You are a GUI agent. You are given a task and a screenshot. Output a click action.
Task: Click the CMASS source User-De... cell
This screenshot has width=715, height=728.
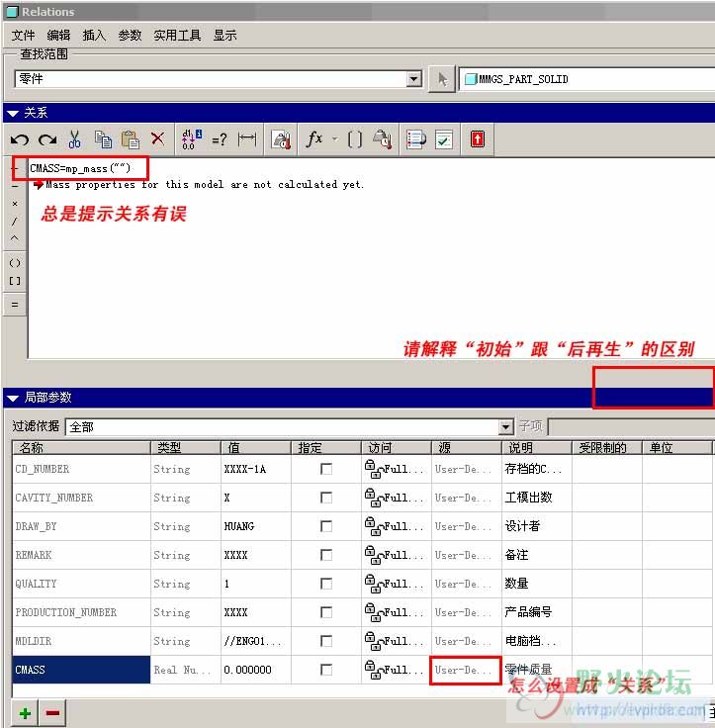[x=466, y=670]
